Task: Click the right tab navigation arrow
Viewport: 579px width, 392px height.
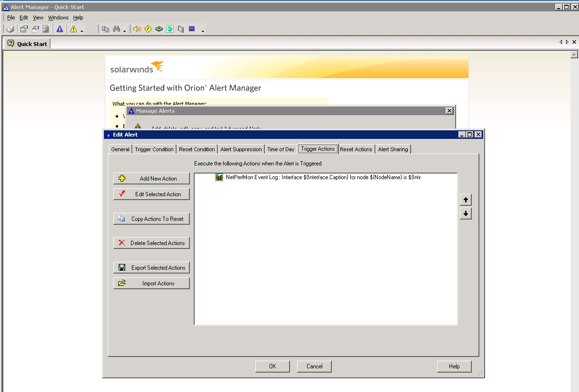Action: pos(567,42)
